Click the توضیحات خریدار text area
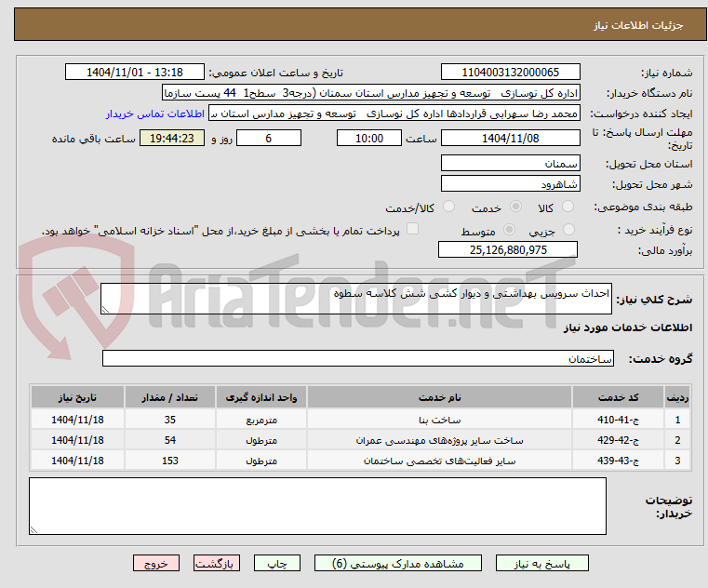The width and height of the screenshot is (708, 588). [x=317, y=506]
